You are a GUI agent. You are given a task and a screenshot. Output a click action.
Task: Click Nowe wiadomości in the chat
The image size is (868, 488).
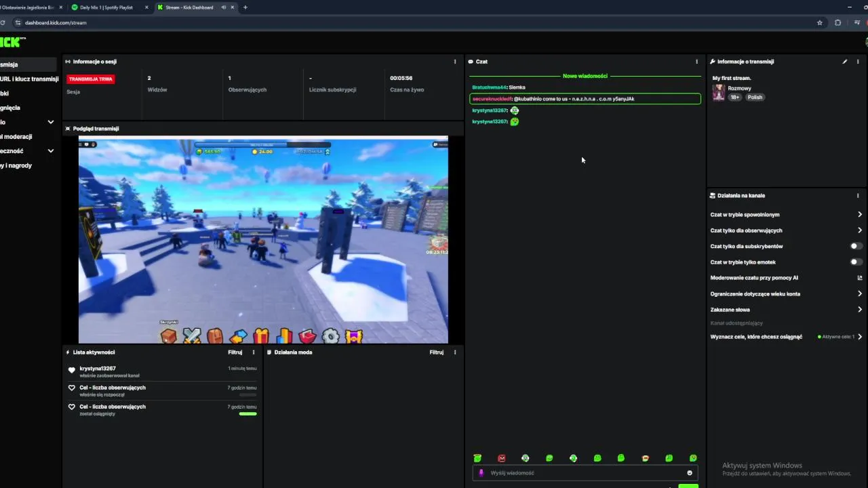pos(585,76)
